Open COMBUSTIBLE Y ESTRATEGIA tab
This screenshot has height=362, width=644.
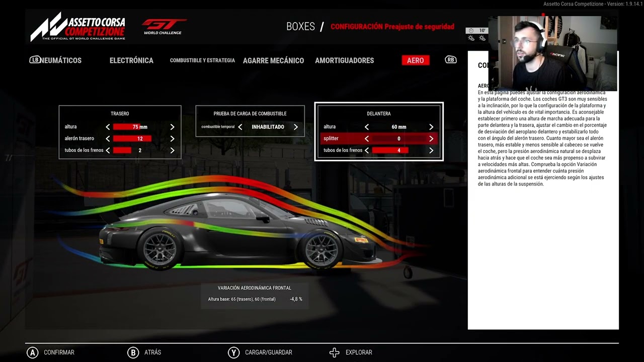coord(202,60)
